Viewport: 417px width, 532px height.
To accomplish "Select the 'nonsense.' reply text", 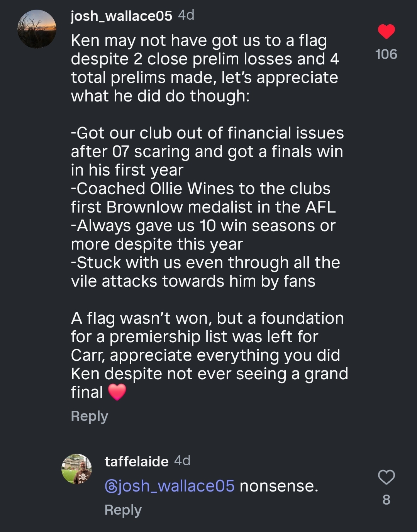I will click(279, 486).
